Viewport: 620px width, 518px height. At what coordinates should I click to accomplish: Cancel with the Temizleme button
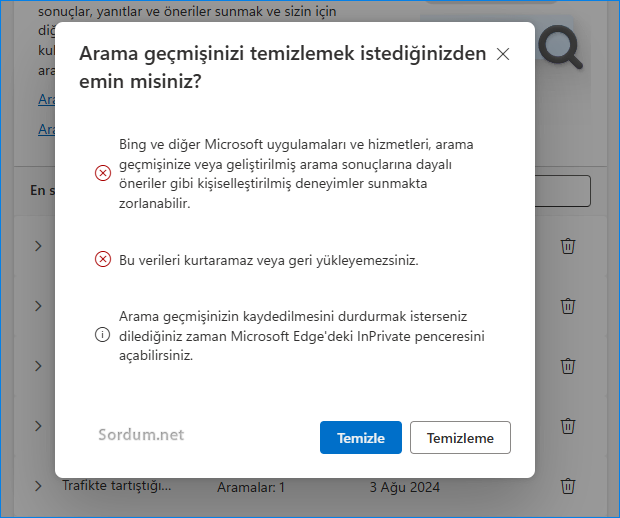[460, 437]
